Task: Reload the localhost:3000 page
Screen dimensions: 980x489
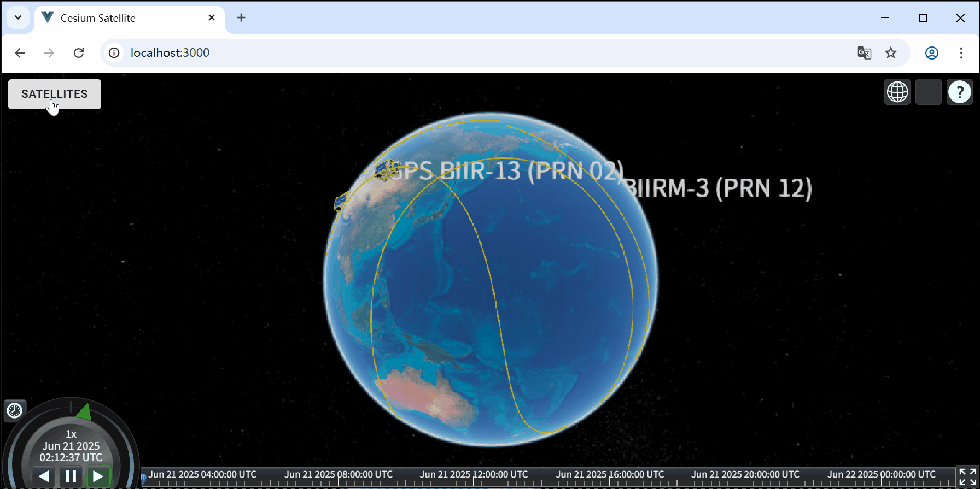Action: point(79,52)
